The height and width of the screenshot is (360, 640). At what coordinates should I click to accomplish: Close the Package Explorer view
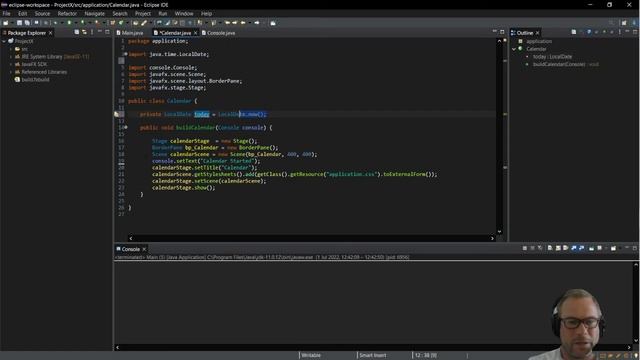tap(51, 33)
